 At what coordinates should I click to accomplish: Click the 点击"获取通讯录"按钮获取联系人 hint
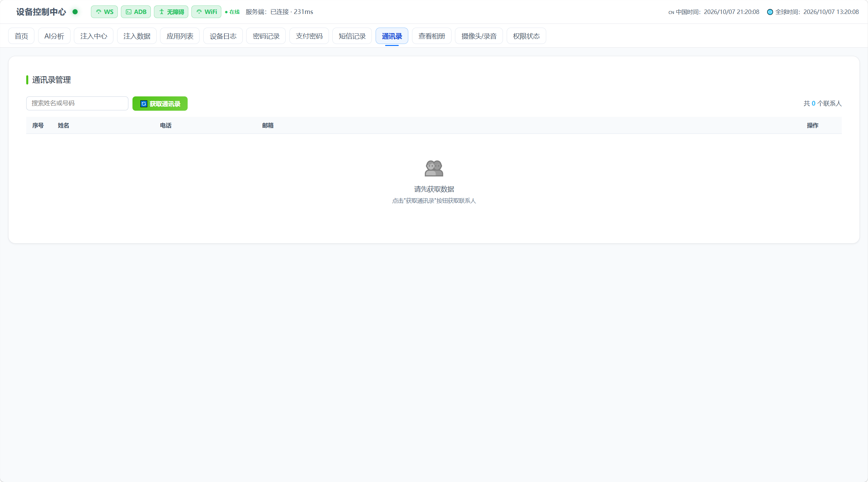[434, 201]
